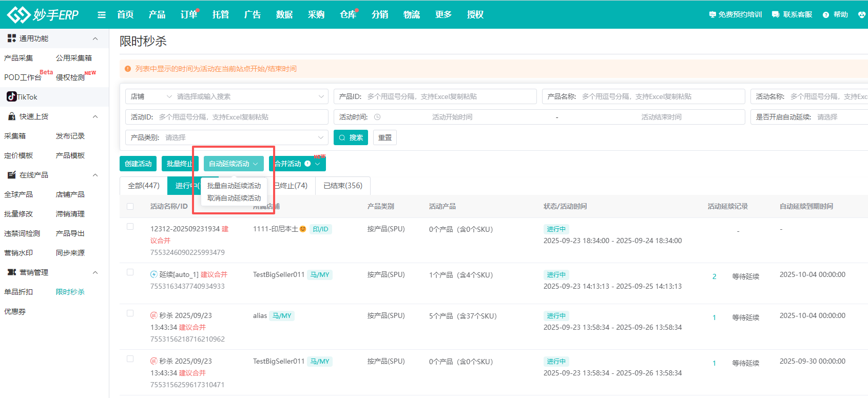
Task: Click the 创建活动 button
Action: [138, 164]
